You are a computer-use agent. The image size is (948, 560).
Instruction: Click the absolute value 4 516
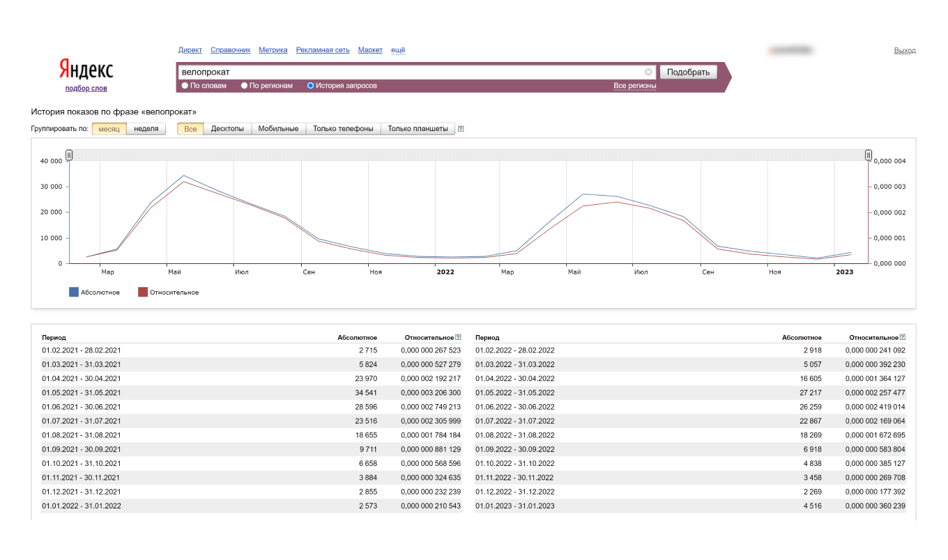click(x=813, y=506)
